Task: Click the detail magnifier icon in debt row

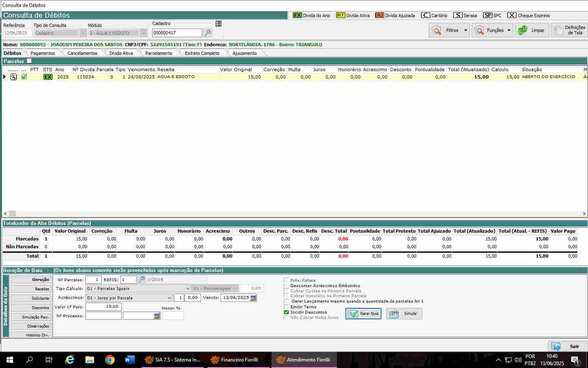Action: click(x=13, y=77)
